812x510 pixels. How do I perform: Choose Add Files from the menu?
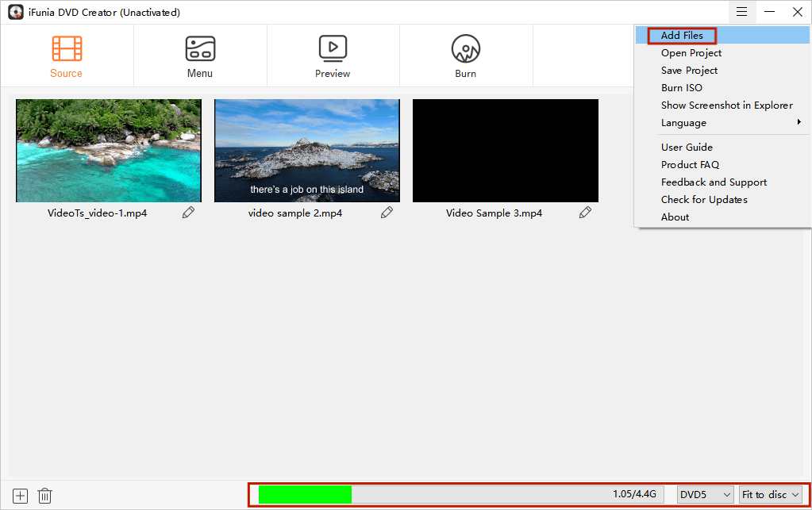(682, 36)
